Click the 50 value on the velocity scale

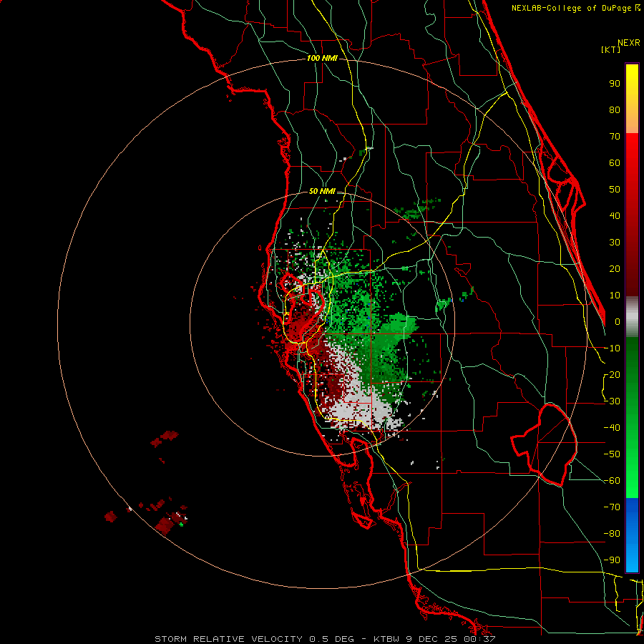615,190
